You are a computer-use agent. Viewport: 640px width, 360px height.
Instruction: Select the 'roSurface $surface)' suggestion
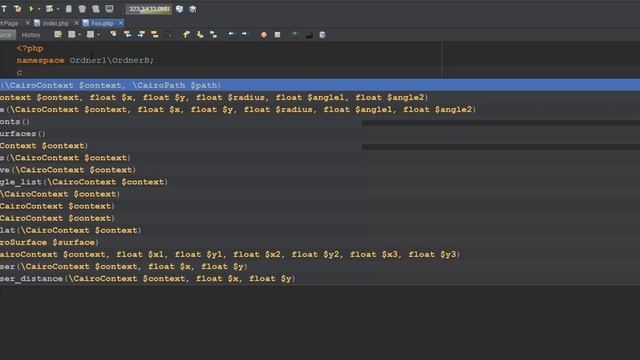tap(320, 242)
